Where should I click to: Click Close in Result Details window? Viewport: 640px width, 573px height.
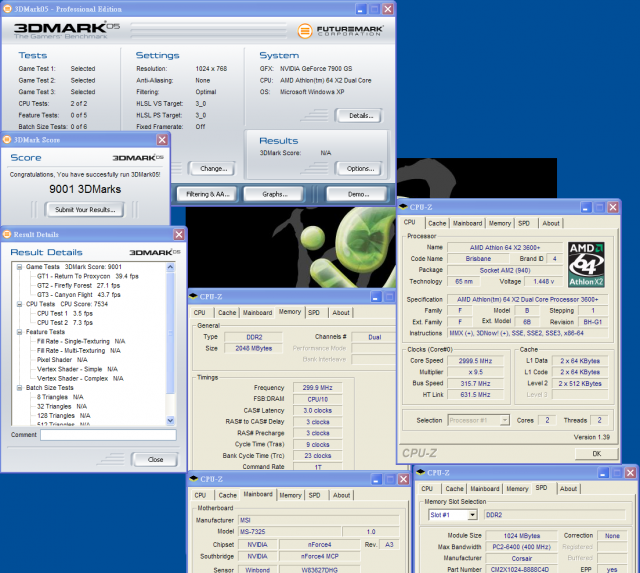155,460
